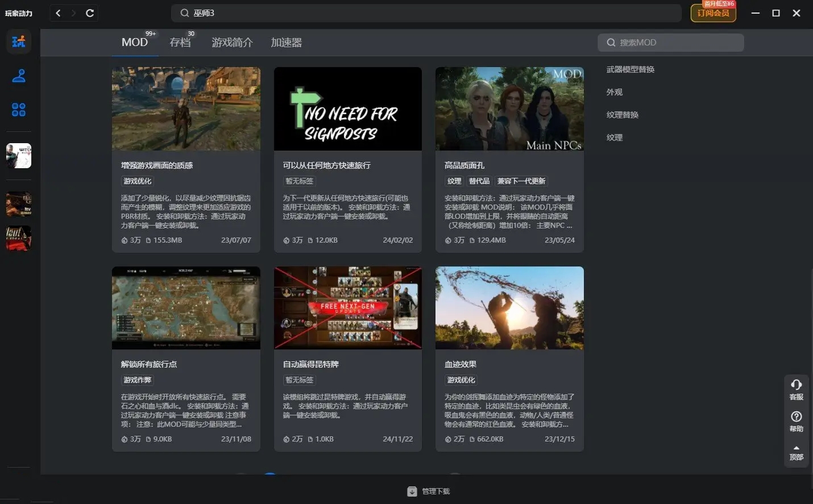
Task: Filter by 纹理替换 category
Action: click(x=623, y=115)
